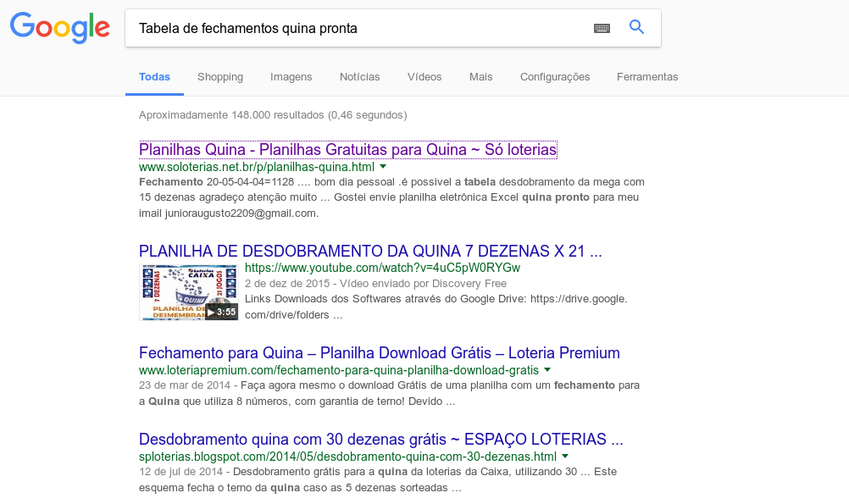Screen dimensions: 849x504
Task: Open Desdobramento quina com 30 dezenas result
Action: tap(380, 439)
